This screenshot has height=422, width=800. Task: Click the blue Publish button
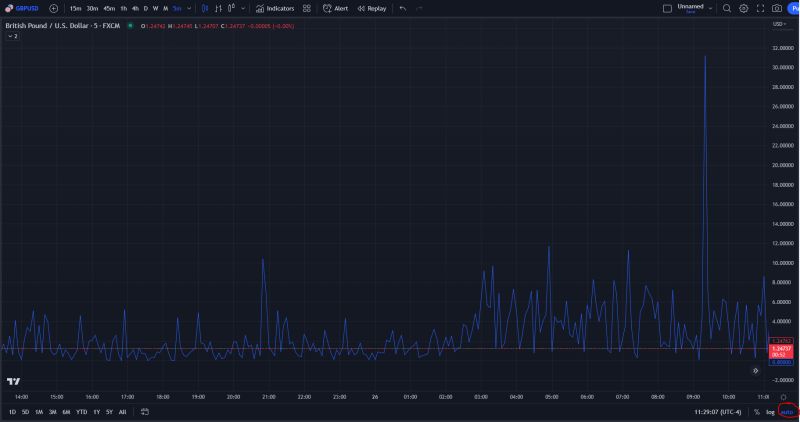coord(793,9)
